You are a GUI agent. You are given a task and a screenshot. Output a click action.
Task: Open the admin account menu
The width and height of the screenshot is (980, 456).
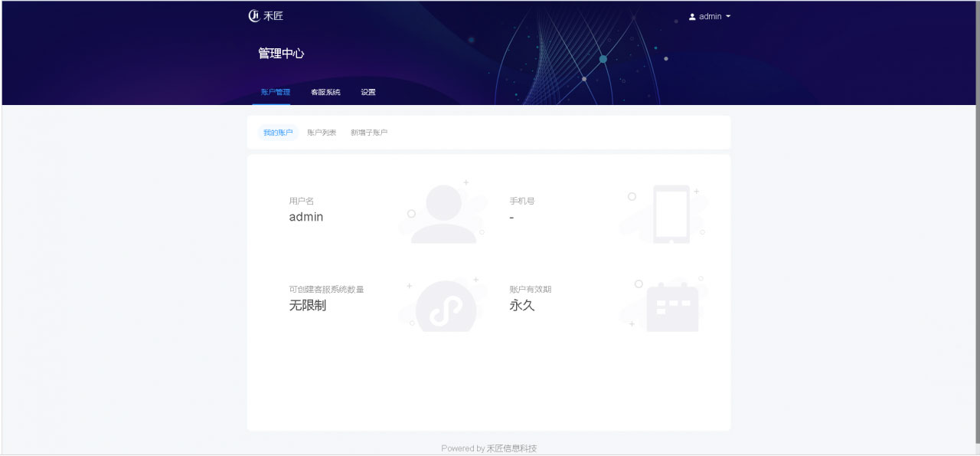710,17
